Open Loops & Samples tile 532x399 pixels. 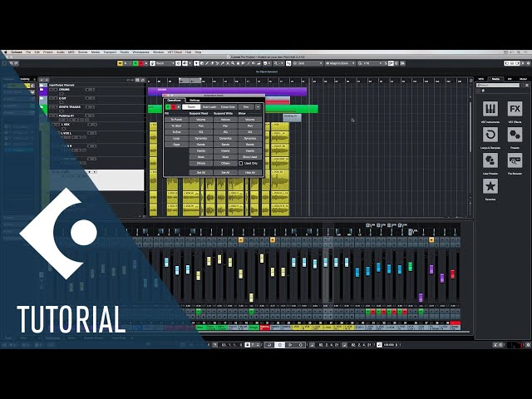pos(490,135)
